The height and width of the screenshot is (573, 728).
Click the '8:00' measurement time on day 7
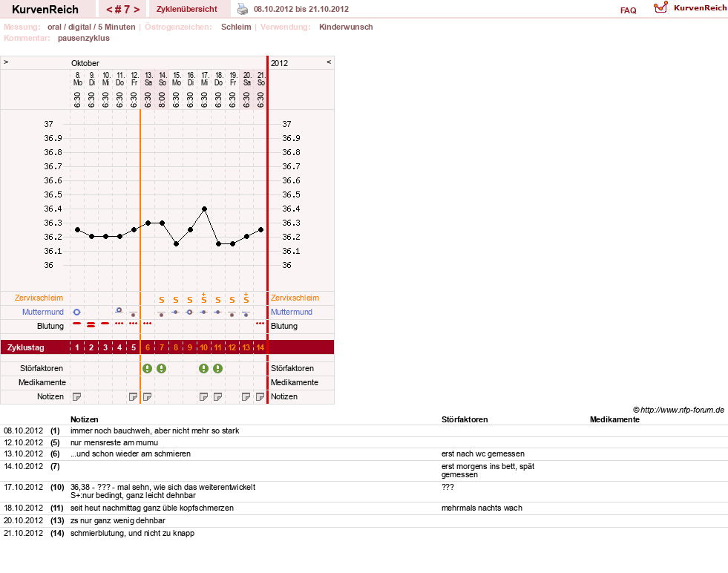click(162, 99)
